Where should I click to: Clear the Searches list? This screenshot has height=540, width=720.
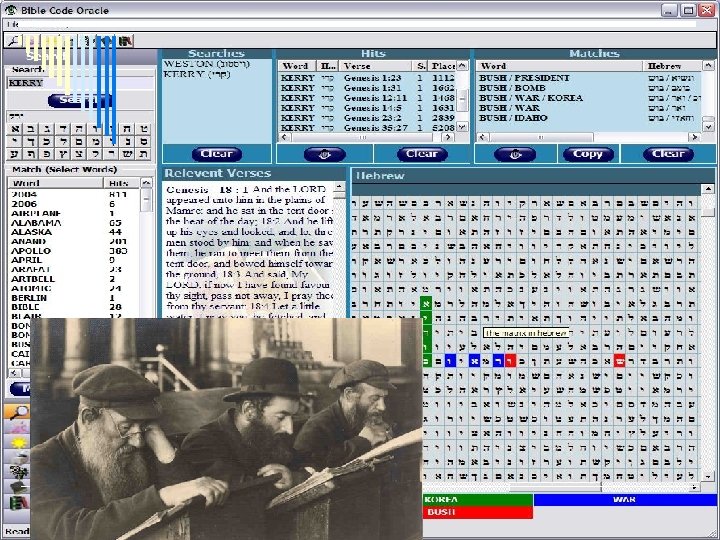tap(217, 154)
